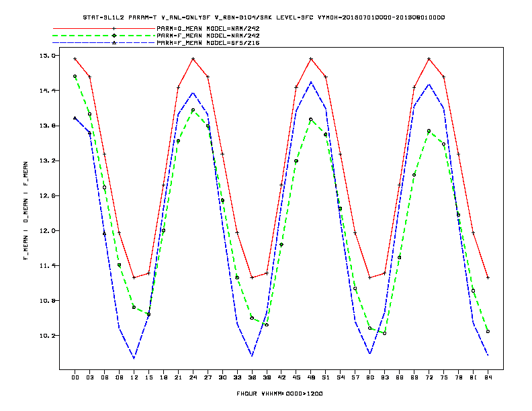Image resolution: width=532 pixels, height=411 pixels.
Task: Click the x-axis label FHOUR VHHMM
Action: (279, 394)
